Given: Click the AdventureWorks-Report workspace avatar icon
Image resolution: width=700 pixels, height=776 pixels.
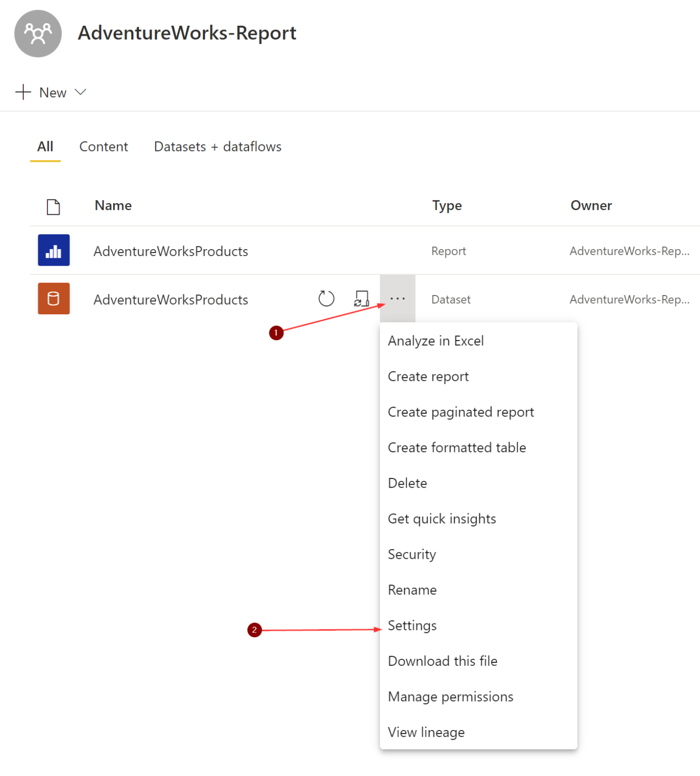Looking at the screenshot, I should 38,33.
